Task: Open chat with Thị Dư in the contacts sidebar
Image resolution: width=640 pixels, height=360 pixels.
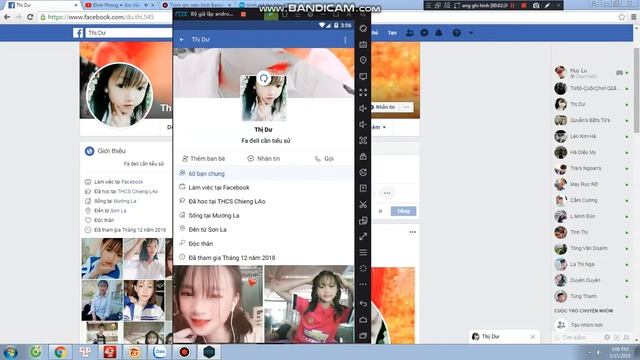Action: click(591, 104)
